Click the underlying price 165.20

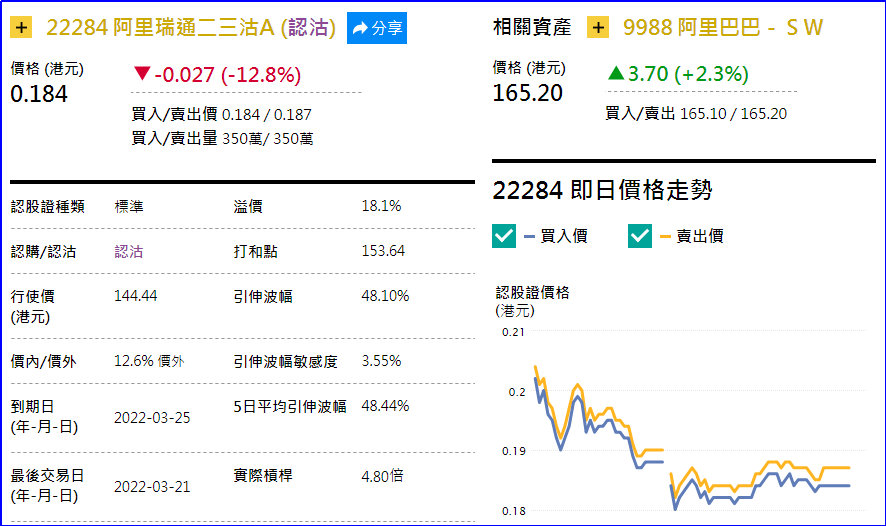527,93
